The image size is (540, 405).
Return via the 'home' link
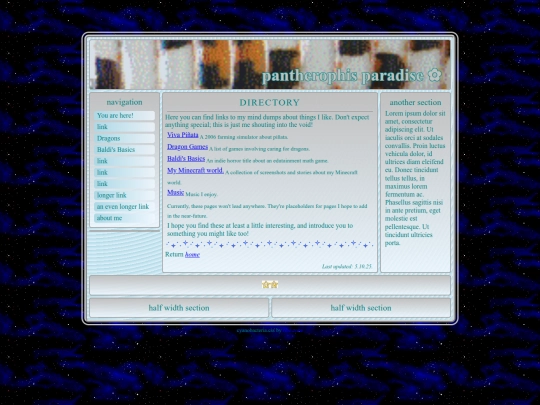coord(192,255)
